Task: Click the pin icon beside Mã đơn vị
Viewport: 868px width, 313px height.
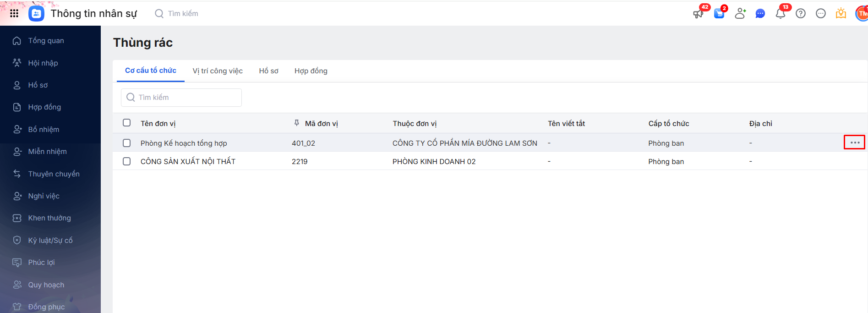Action: [x=297, y=123]
